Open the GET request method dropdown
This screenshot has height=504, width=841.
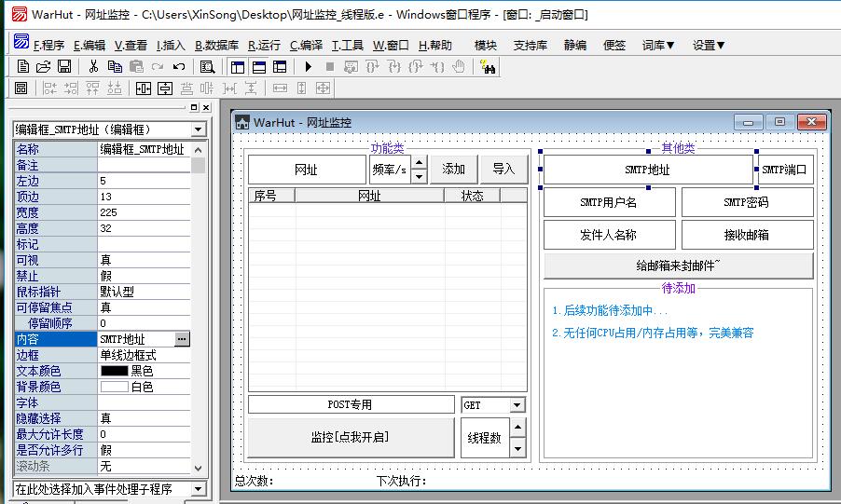pos(517,405)
